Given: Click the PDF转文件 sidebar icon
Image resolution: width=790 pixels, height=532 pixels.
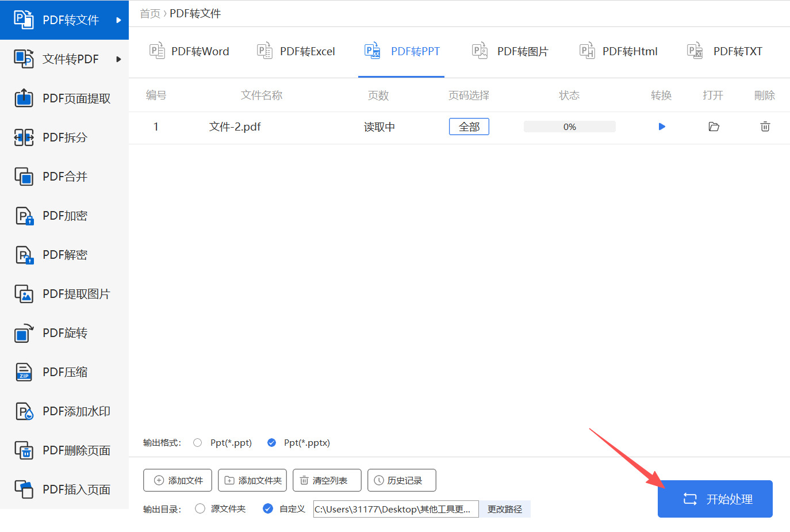Looking at the screenshot, I should (24, 20).
